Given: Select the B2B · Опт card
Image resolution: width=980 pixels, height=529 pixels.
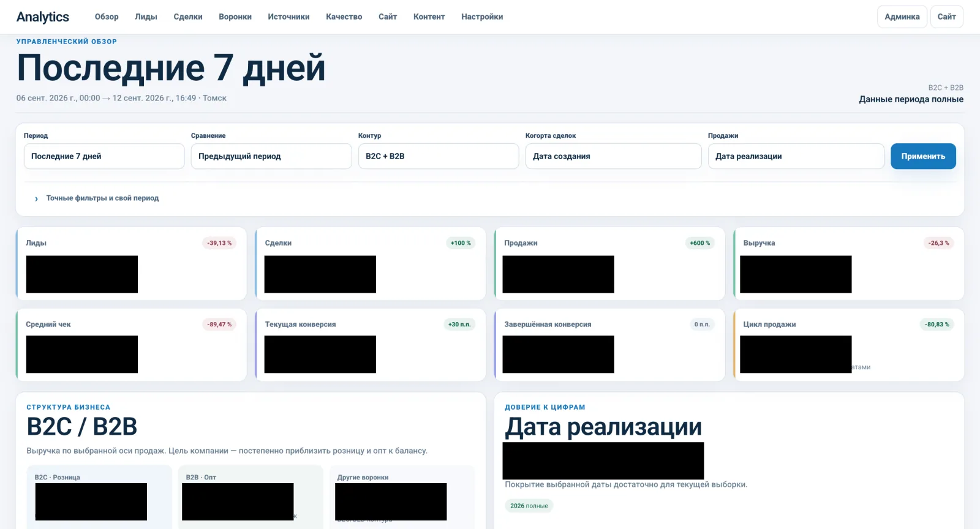Looking at the screenshot, I should [x=251, y=497].
